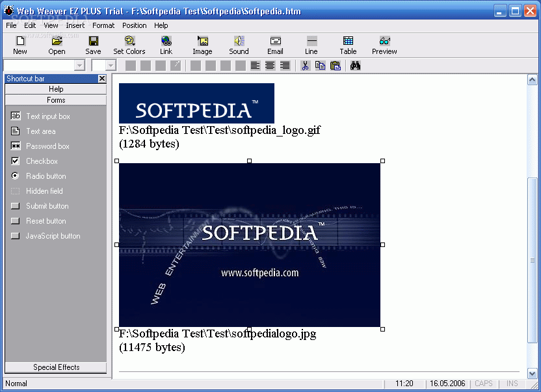
Task: Click the font name input field
Action: click(x=39, y=65)
